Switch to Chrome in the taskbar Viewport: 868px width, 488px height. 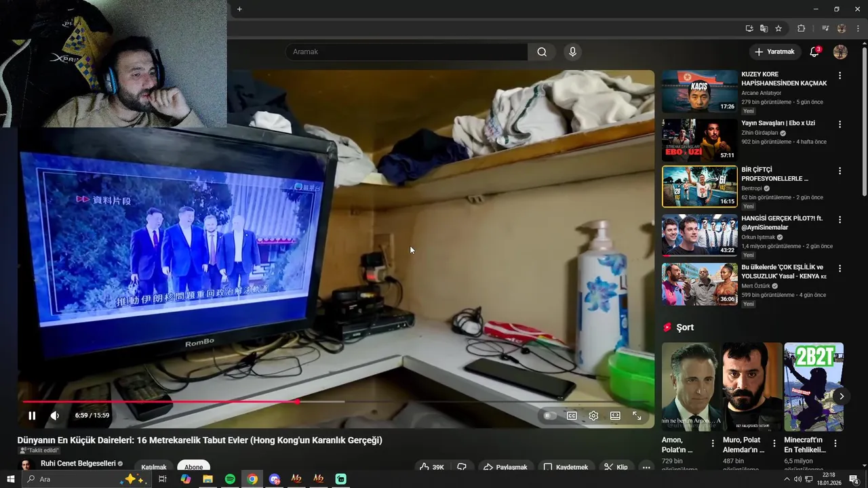252,479
